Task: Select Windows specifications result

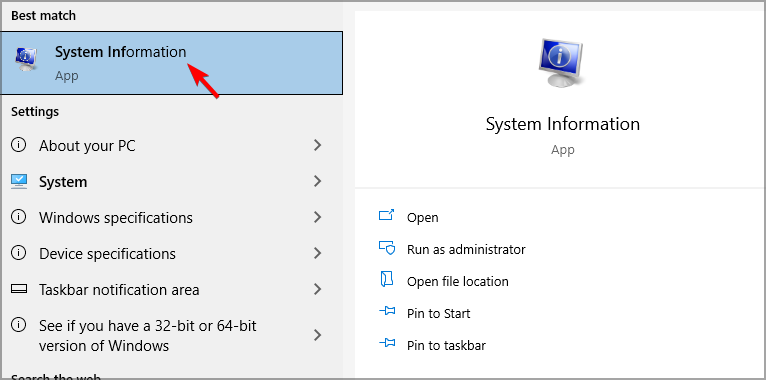Action: pos(171,217)
